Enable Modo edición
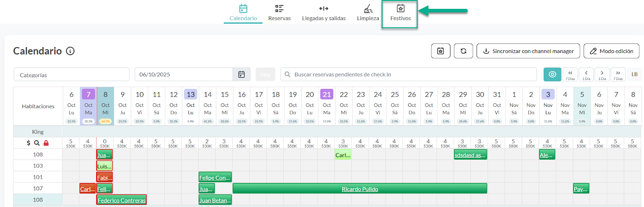 click(x=611, y=51)
